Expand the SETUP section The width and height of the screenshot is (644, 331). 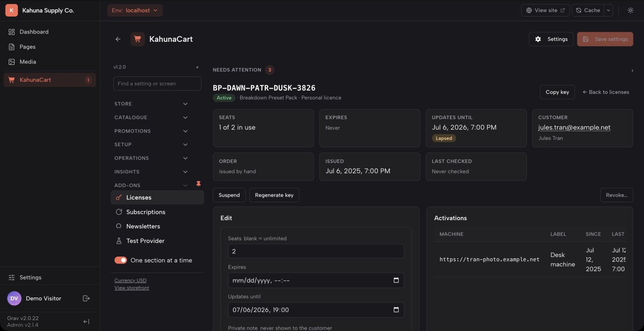click(151, 144)
